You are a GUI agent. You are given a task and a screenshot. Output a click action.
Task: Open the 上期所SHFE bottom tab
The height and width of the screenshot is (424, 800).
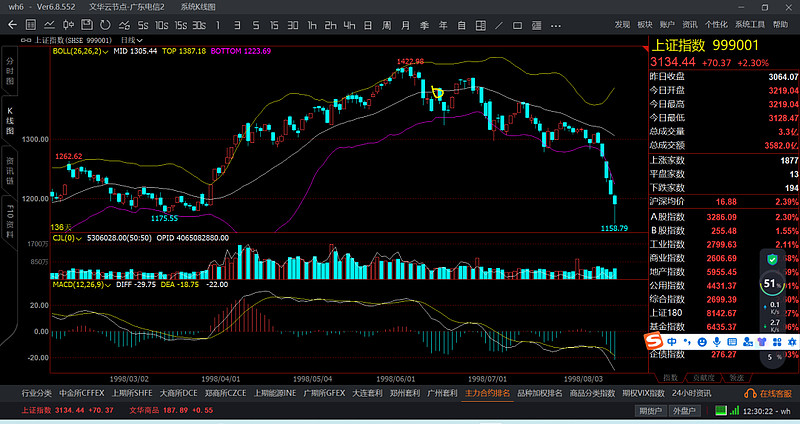coord(132,393)
